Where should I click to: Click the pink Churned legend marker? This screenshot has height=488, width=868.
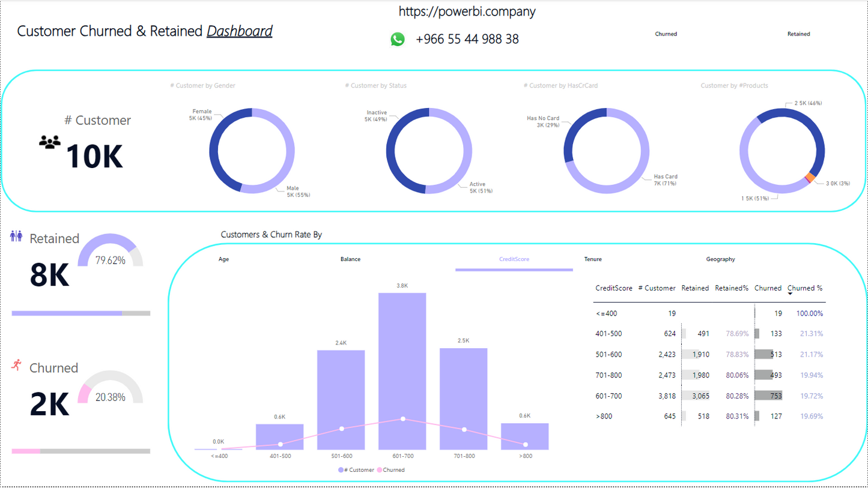[380, 470]
